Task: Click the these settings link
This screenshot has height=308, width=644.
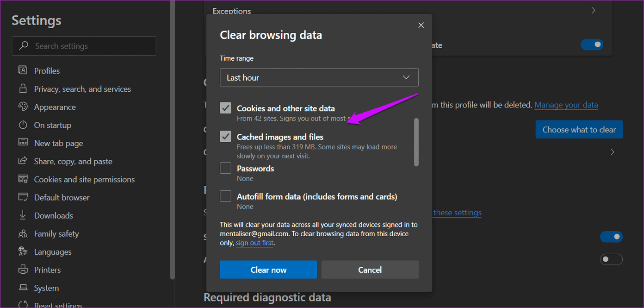Action: (x=457, y=213)
